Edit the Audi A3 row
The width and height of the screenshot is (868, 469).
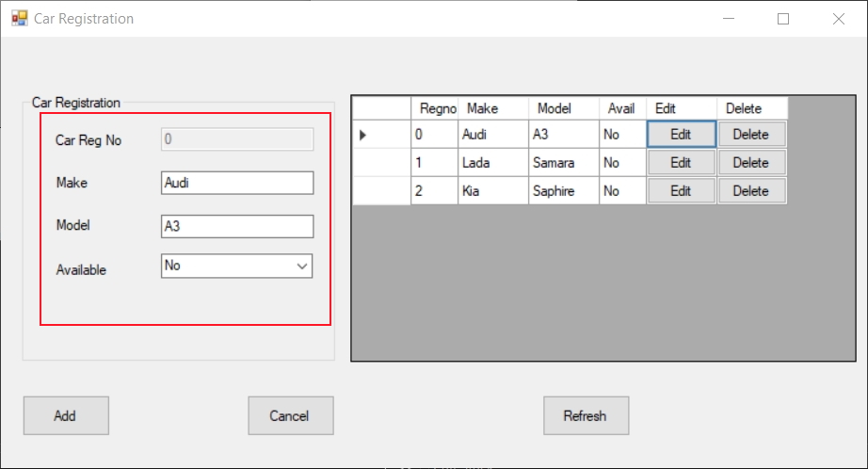[681, 135]
